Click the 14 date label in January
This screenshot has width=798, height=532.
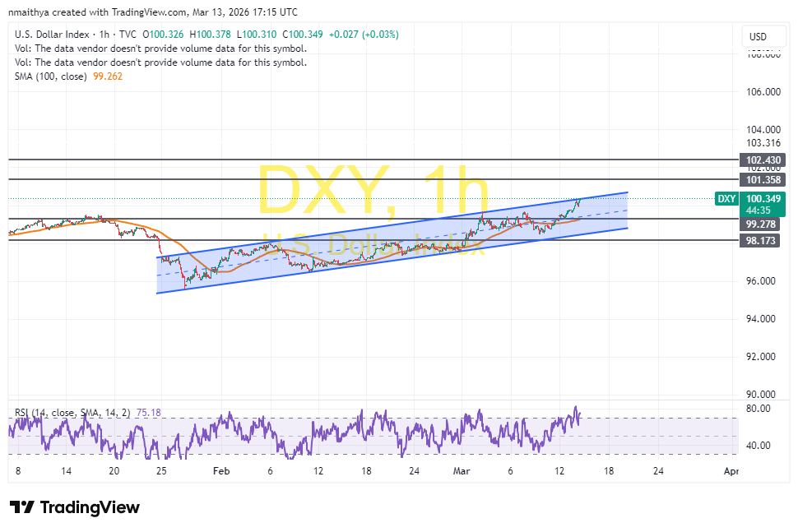coord(66,471)
